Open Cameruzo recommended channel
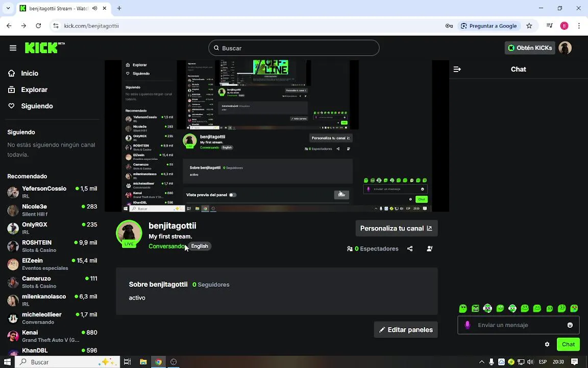Screen dimensions: 588x368 point(52,282)
